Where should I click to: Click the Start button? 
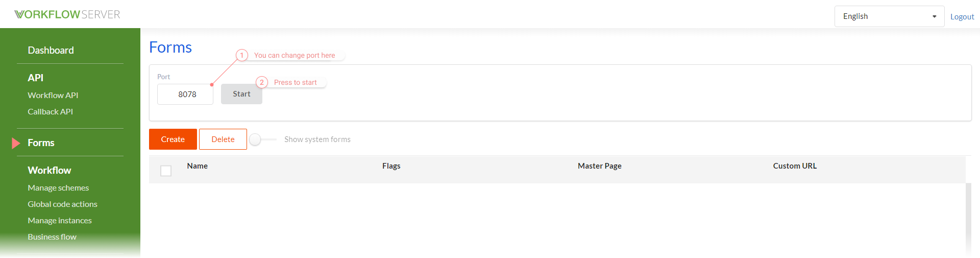241,94
